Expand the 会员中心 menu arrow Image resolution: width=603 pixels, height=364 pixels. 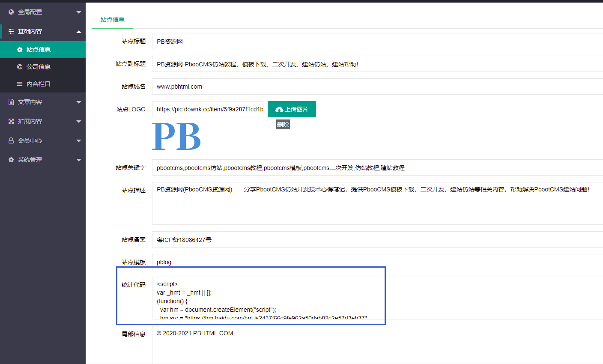click(79, 141)
